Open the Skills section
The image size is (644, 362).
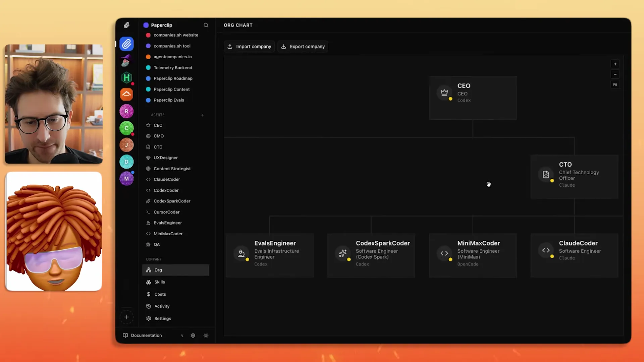pos(159,282)
